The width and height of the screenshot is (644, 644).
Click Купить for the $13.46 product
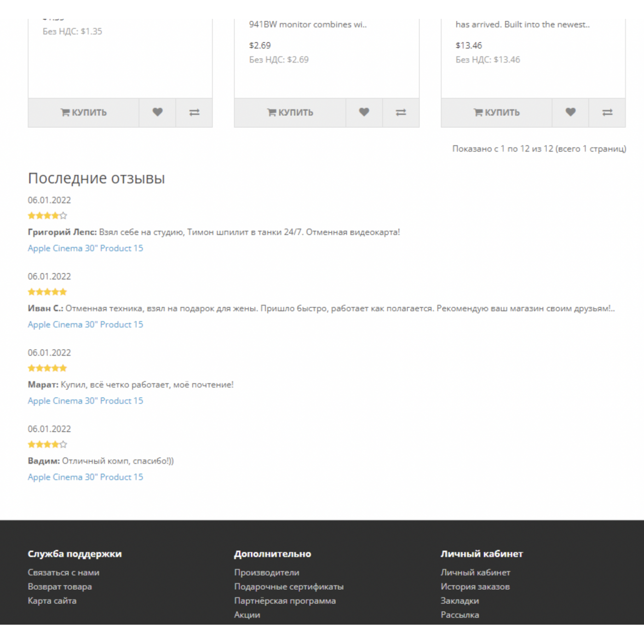(497, 112)
